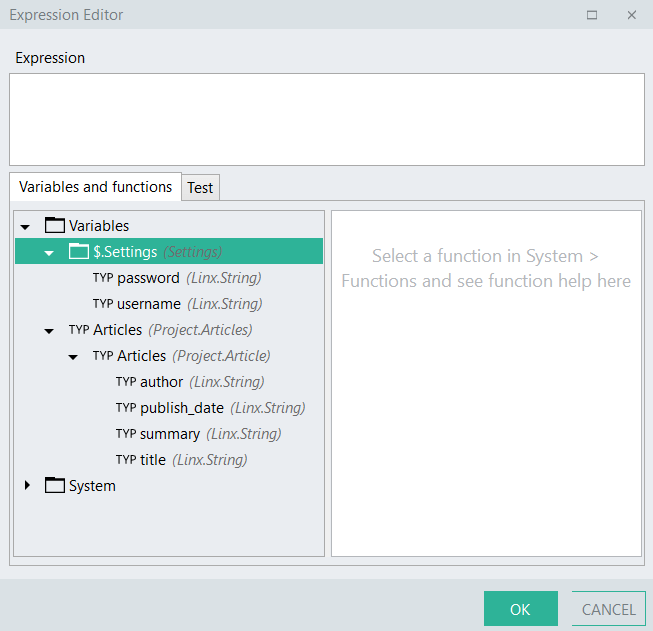Select the password variable label
The width and height of the screenshot is (653, 631).
[148, 278]
